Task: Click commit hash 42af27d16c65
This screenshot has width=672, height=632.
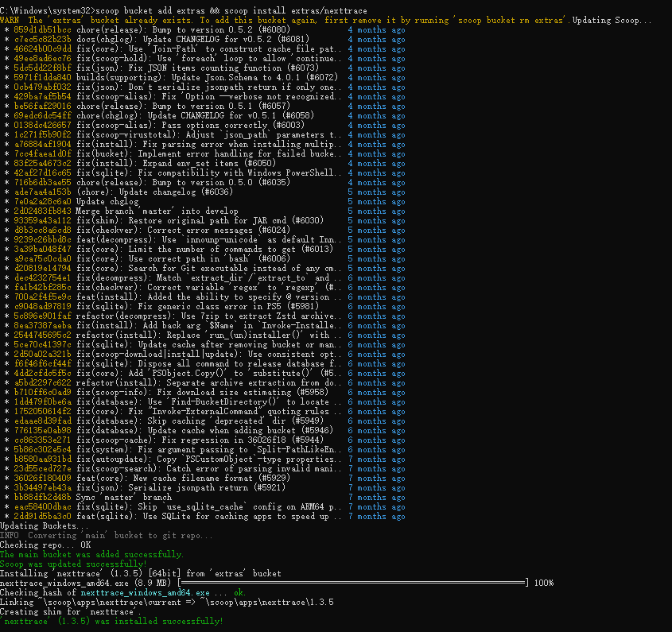Action: point(42,173)
